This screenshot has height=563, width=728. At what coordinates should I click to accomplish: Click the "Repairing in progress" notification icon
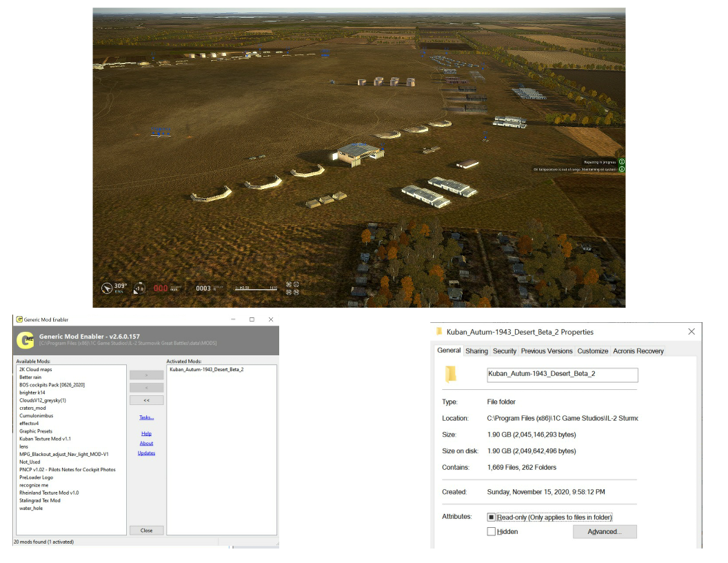(622, 161)
